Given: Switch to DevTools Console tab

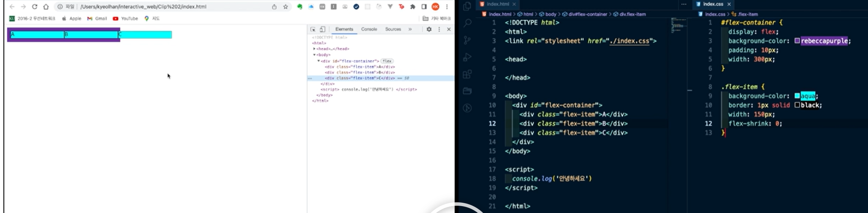Looking at the screenshot, I should pos(369,29).
